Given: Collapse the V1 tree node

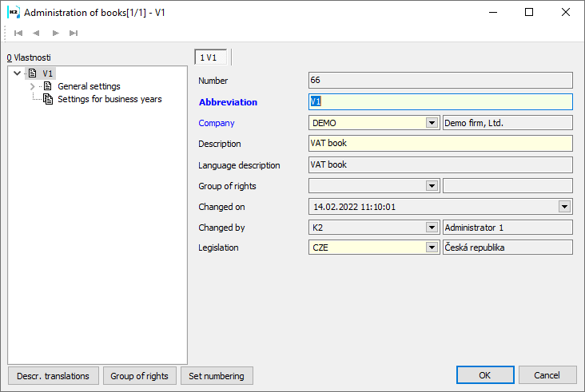Looking at the screenshot, I should pyautogui.click(x=18, y=73).
